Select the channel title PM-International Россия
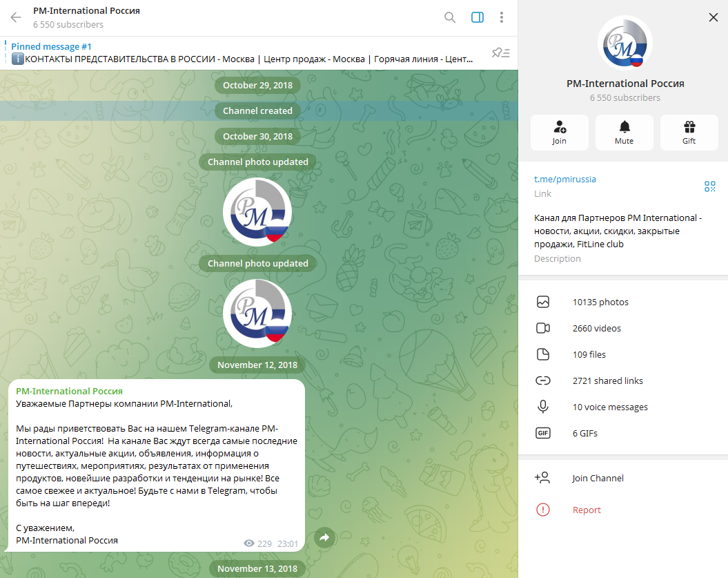728x578 pixels. pyautogui.click(x=86, y=10)
